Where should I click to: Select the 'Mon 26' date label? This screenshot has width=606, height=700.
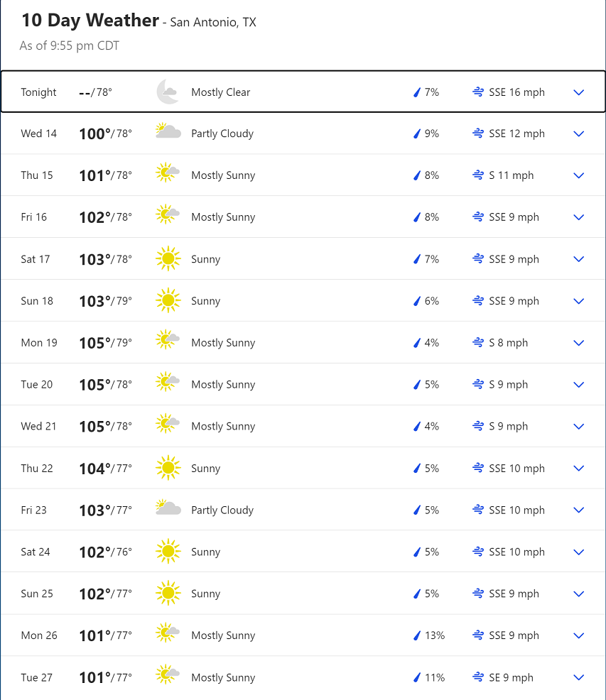click(39, 635)
